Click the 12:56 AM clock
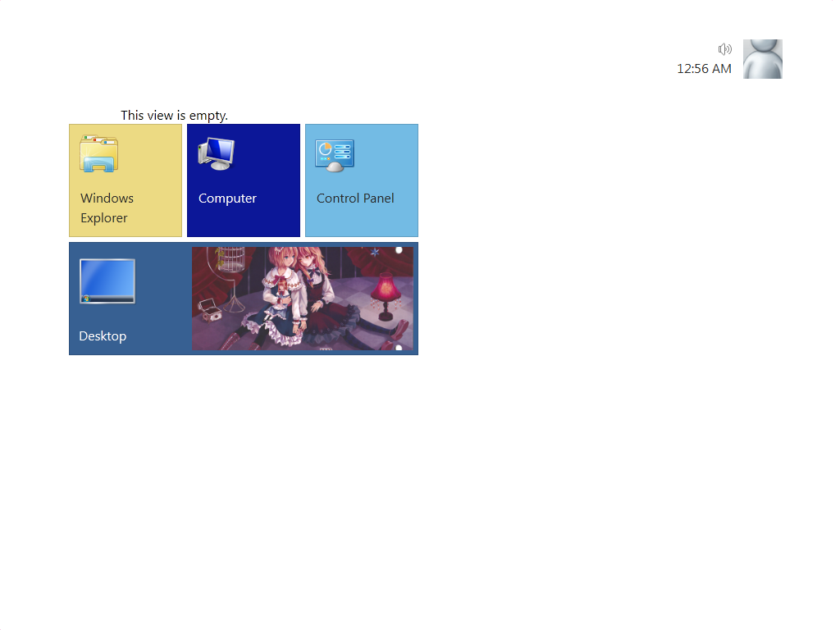This screenshot has height=630, width=840. [704, 69]
